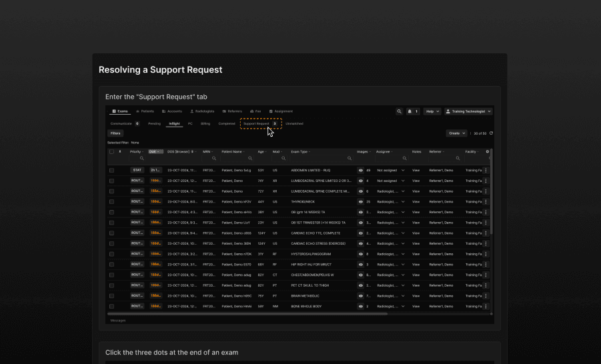Open the Help dropdown
601x364 pixels.
pos(432,111)
